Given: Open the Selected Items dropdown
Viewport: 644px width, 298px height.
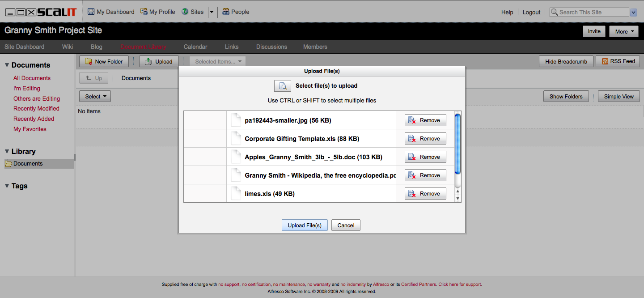Looking at the screenshot, I should [x=217, y=62].
